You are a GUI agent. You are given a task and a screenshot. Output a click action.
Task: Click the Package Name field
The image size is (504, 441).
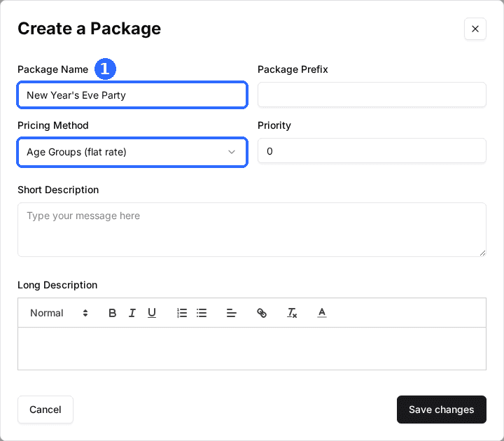pyautogui.click(x=132, y=95)
